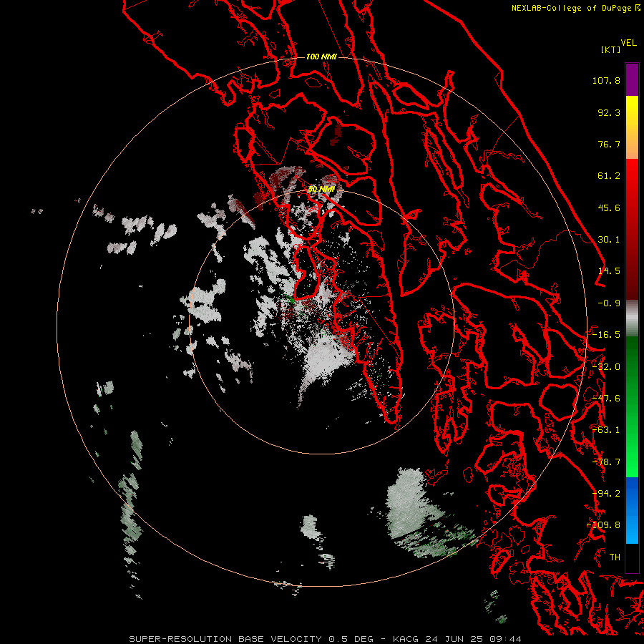
Task: Click the [KT] unit label
Action: click(611, 49)
